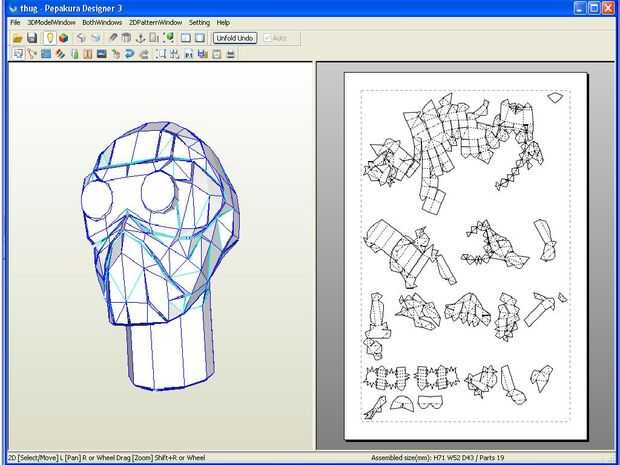Click the grey eraser-like icon in lower toolbar

(x=144, y=53)
